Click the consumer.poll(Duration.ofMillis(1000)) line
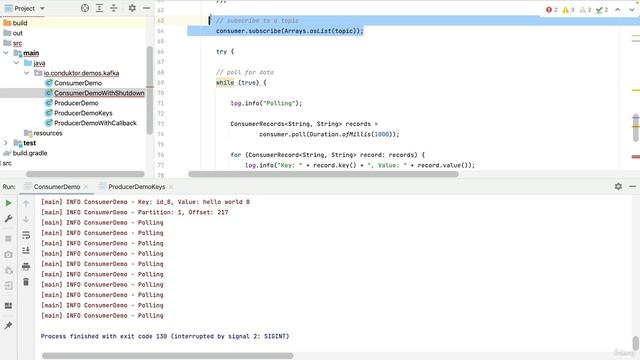Screen dimensions: 640x360 (x=329, y=134)
